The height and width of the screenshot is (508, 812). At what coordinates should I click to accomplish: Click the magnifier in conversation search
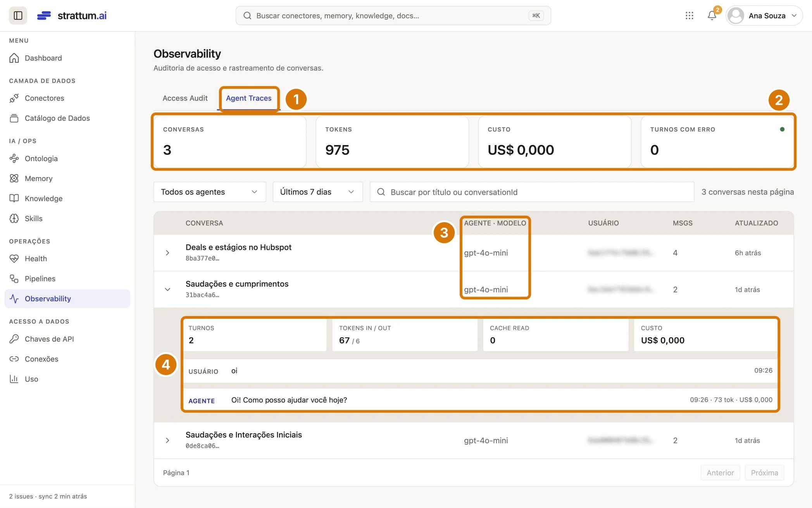[381, 192]
